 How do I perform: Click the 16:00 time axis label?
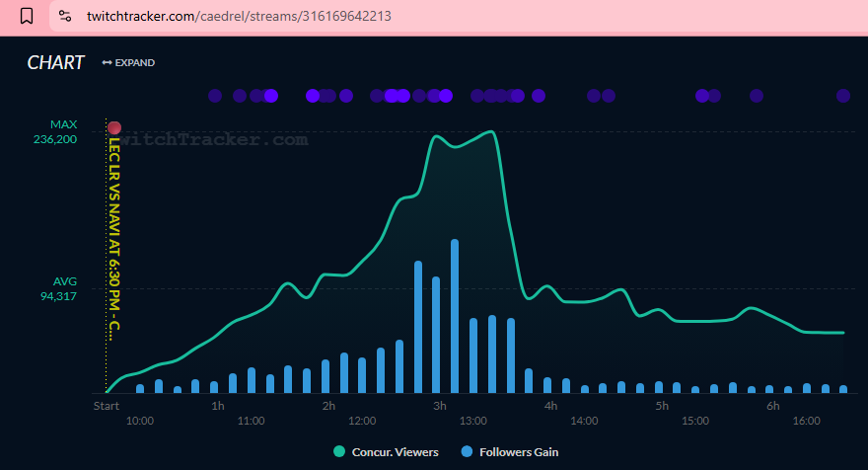(807, 421)
